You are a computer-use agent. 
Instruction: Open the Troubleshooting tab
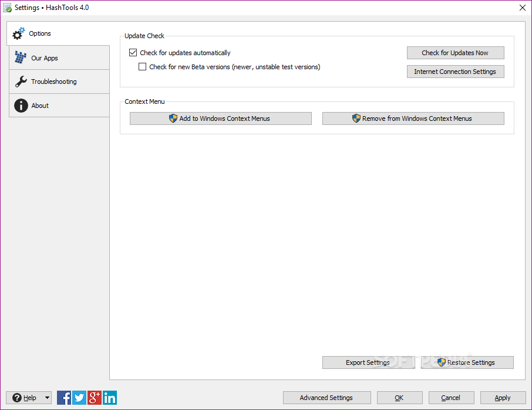point(59,82)
